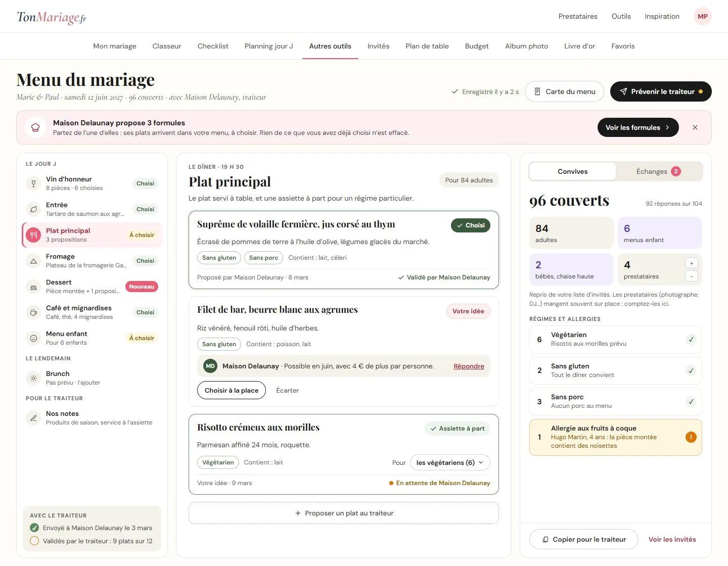Click the chef hat icon in formules banner
The width and height of the screenshot is (728, 566).
point(35,127)
